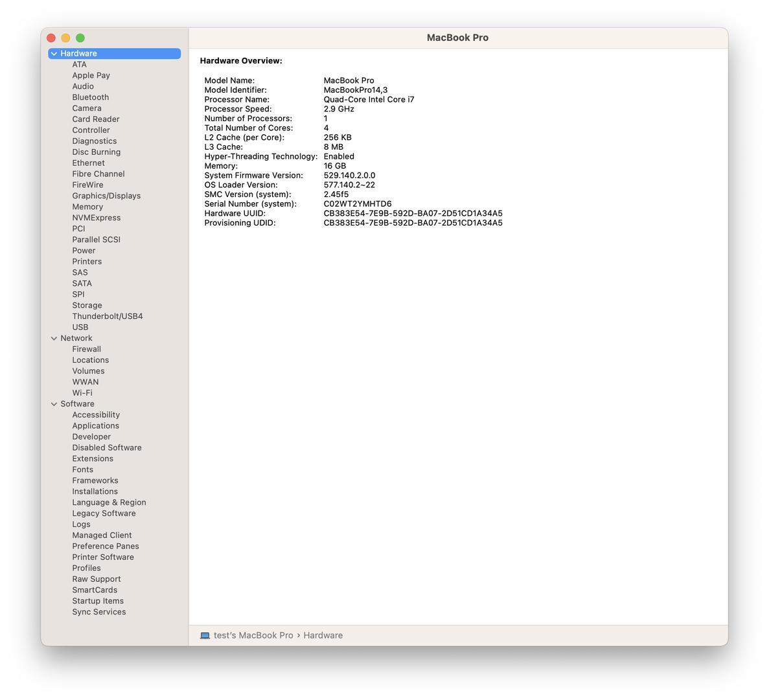
Task: Click the MacBookPro14,3 model identifier value
Action: point(355,90)
